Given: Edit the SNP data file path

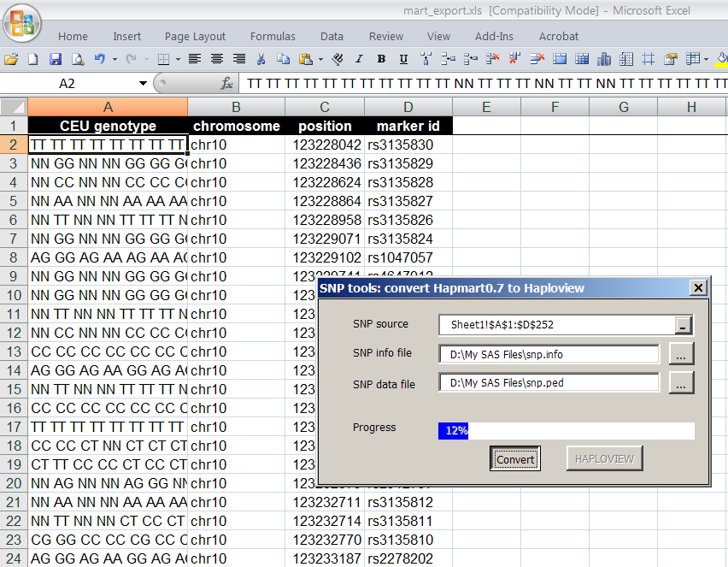Looking at the screenshot, I should tap(549, 383).
